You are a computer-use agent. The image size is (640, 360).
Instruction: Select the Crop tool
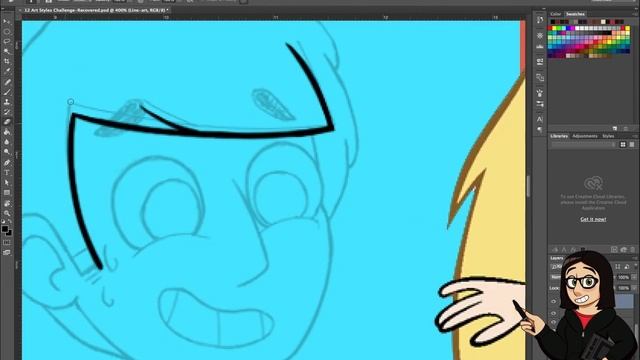pyautogui.click(x=7, y=61)
